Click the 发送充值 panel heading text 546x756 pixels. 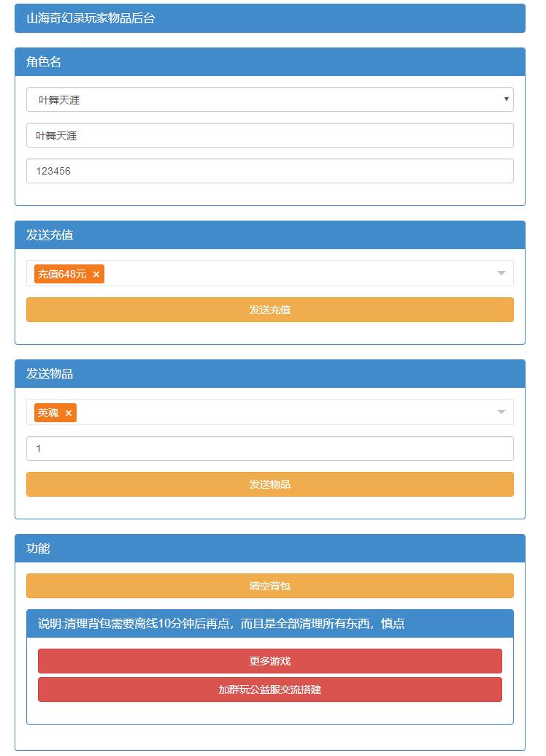point(50,234)
